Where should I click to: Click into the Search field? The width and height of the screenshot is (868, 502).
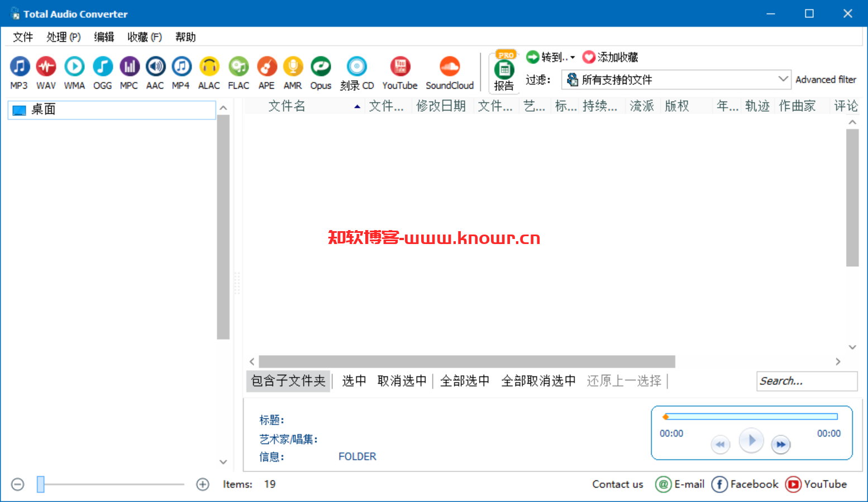point(807,381)
